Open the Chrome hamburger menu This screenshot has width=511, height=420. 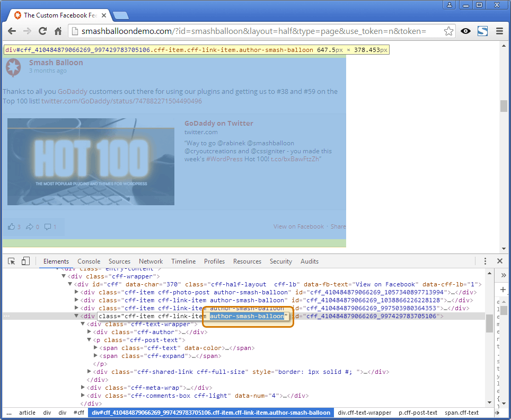(499, 31)
